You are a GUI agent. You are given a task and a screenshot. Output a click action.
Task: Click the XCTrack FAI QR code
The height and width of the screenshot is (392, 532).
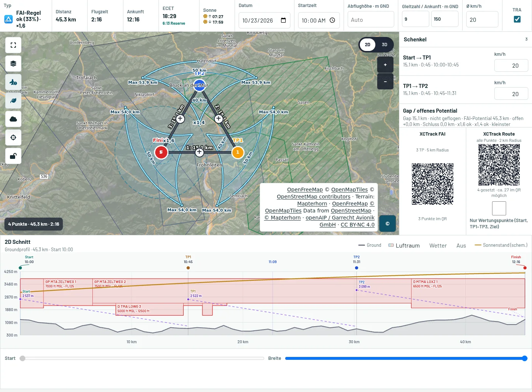point(433,184)
